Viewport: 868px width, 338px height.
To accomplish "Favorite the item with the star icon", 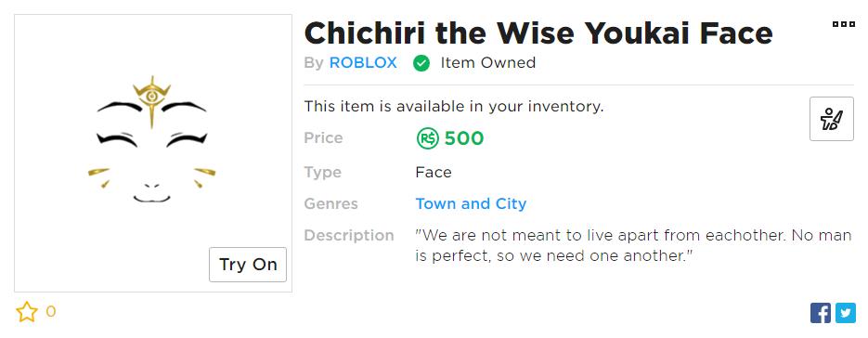I will tap(27, 312).
